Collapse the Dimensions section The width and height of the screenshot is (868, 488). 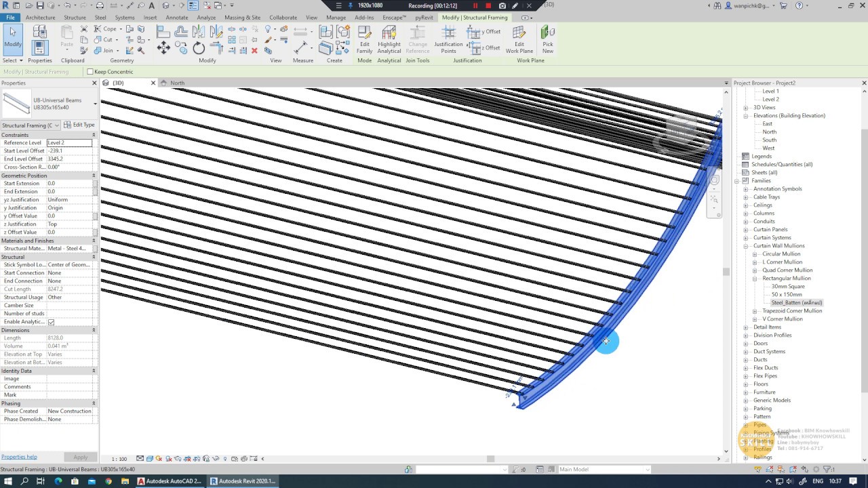click(x=94, y=330)
